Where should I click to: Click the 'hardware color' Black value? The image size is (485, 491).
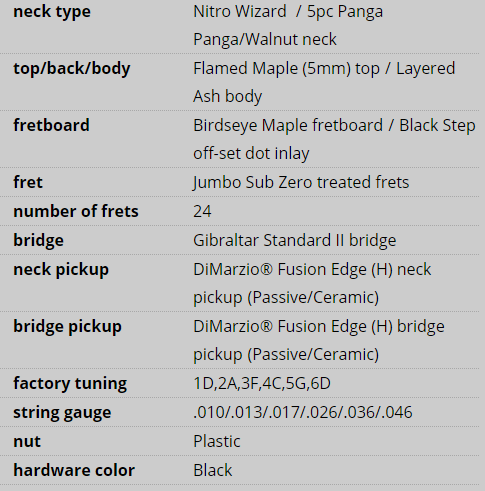[213, 470]
